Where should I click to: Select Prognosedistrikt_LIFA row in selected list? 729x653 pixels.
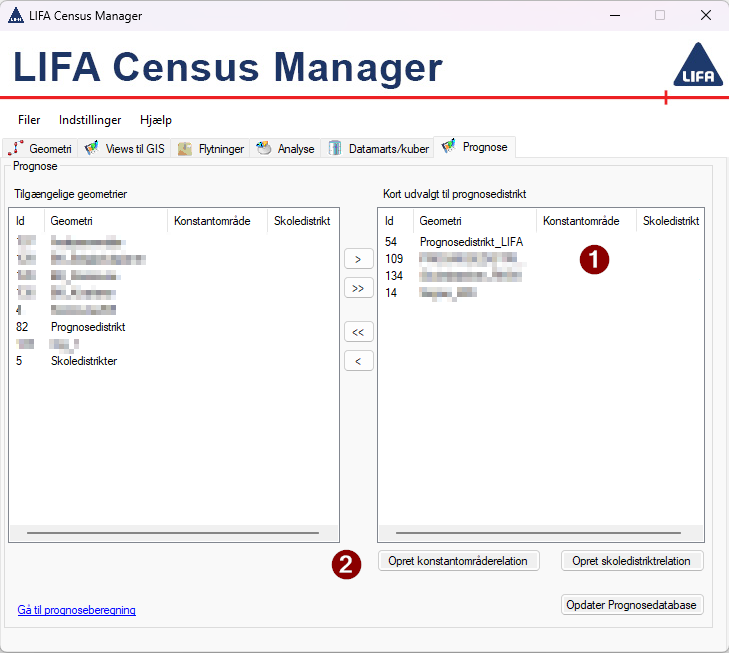coord(471,242)
